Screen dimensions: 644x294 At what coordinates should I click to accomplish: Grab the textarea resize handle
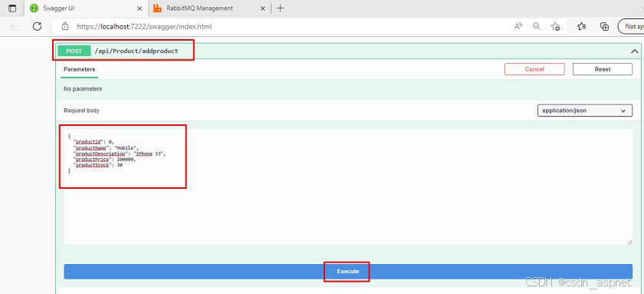(x=629, y=242)
